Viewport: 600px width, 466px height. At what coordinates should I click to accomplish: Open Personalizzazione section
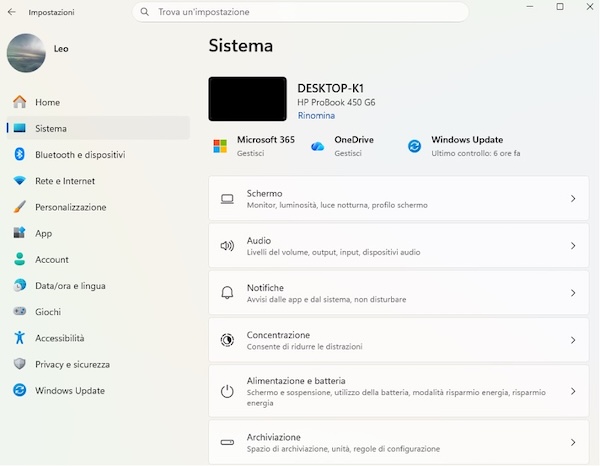point(71,207)
